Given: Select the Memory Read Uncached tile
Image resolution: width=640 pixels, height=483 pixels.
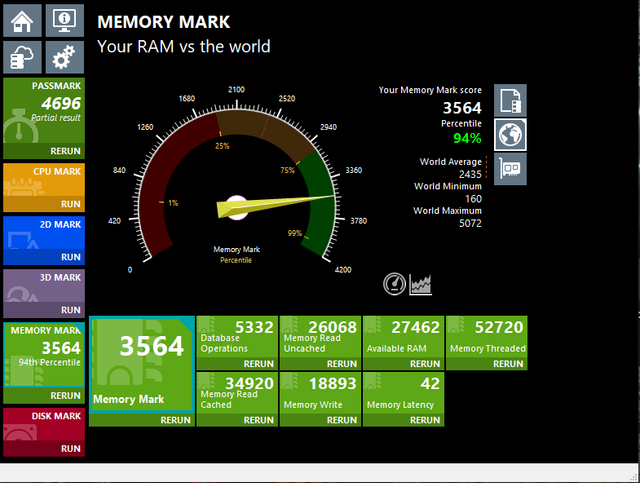Looking at the screenshot, I should point(320,337).
